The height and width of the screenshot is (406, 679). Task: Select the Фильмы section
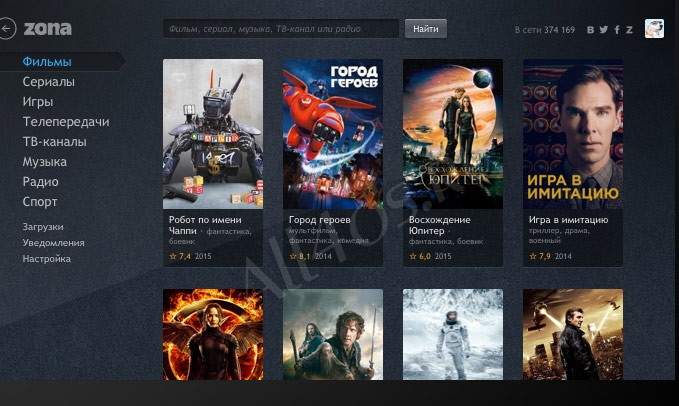click(x=47, y=61)
